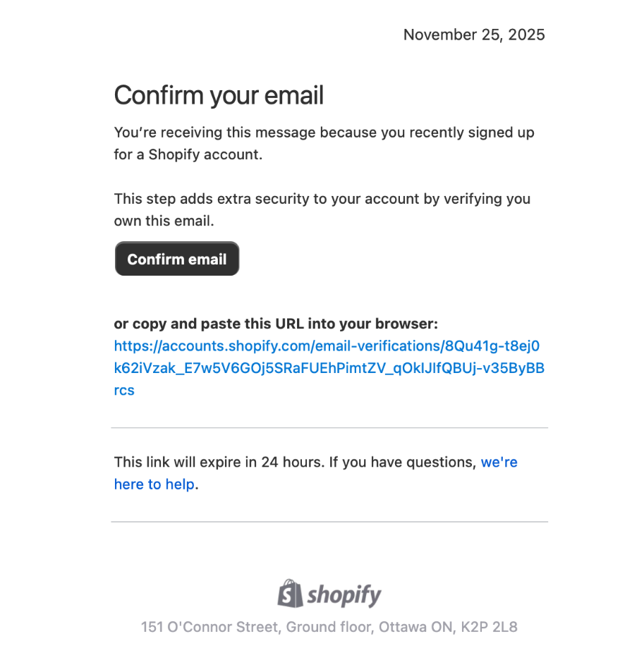Click the horizontal divider below the URL

tap(329, 427)
